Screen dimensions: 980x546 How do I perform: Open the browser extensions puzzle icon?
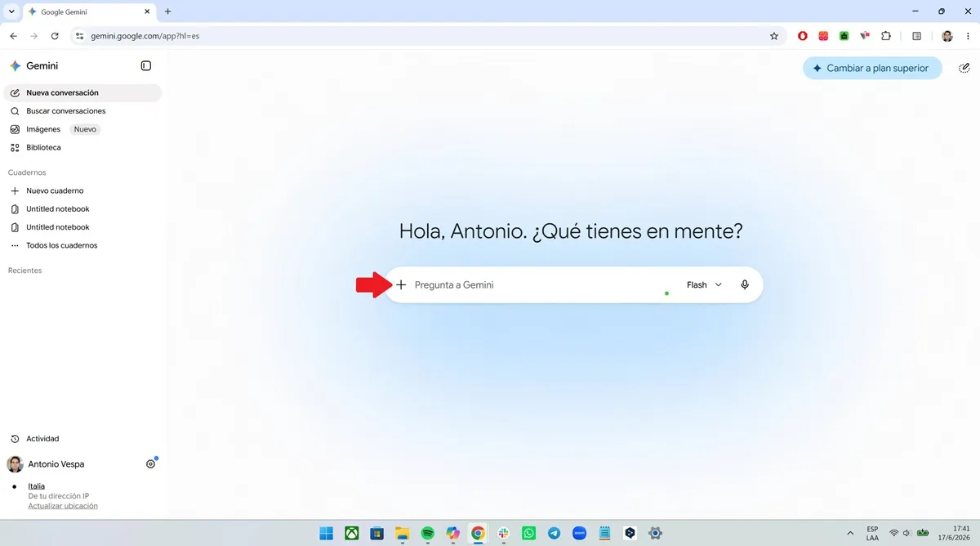tap(887, 36)
